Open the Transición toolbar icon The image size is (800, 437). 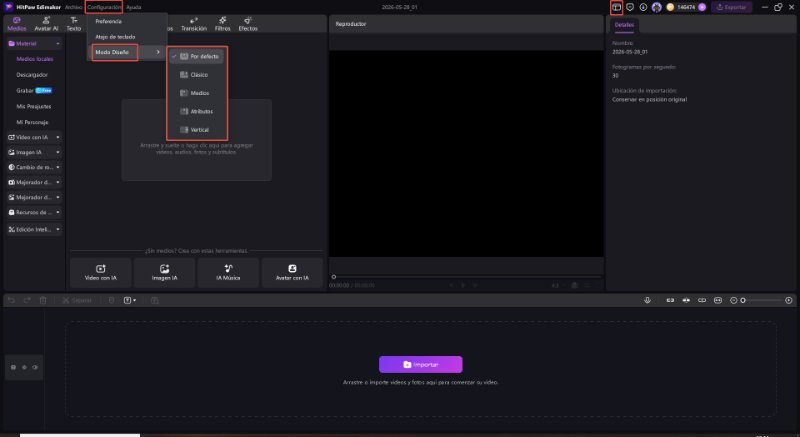tap(194, 24)
